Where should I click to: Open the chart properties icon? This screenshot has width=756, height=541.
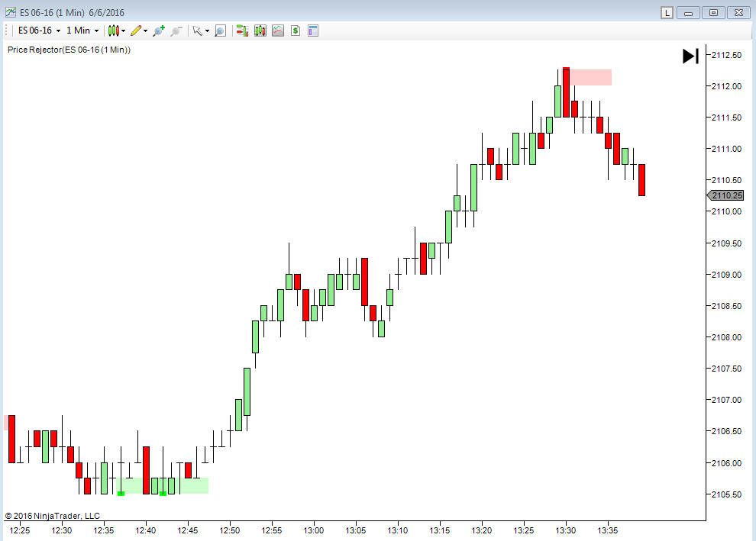(312, 31)
